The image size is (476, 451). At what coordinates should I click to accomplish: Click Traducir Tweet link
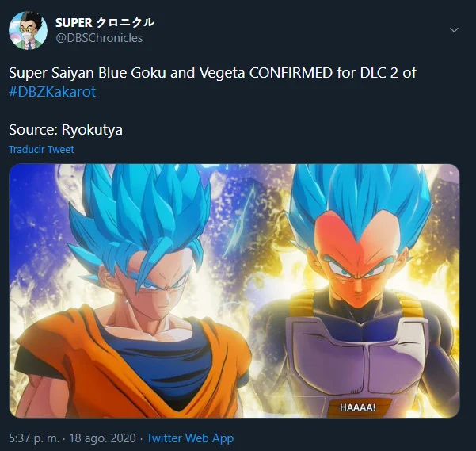tap(41, 150)
